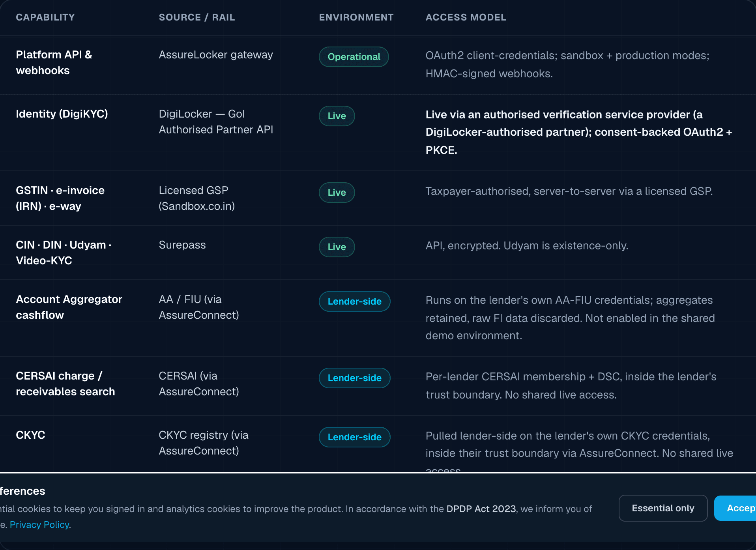This screenshot has width=756, height=550.
Task: Click the Essential only cookie button
Action: tap(663, 508)
